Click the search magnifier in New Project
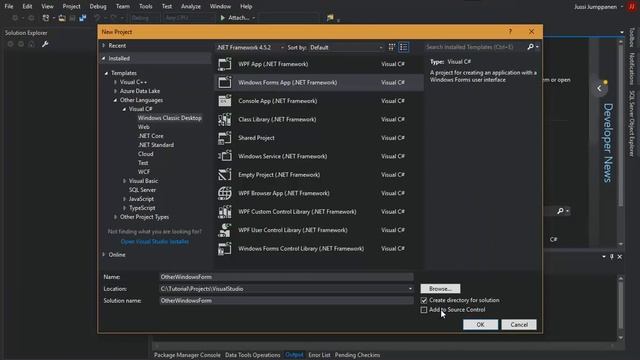Viewport: 640px width, 360px height. point(531,47)
